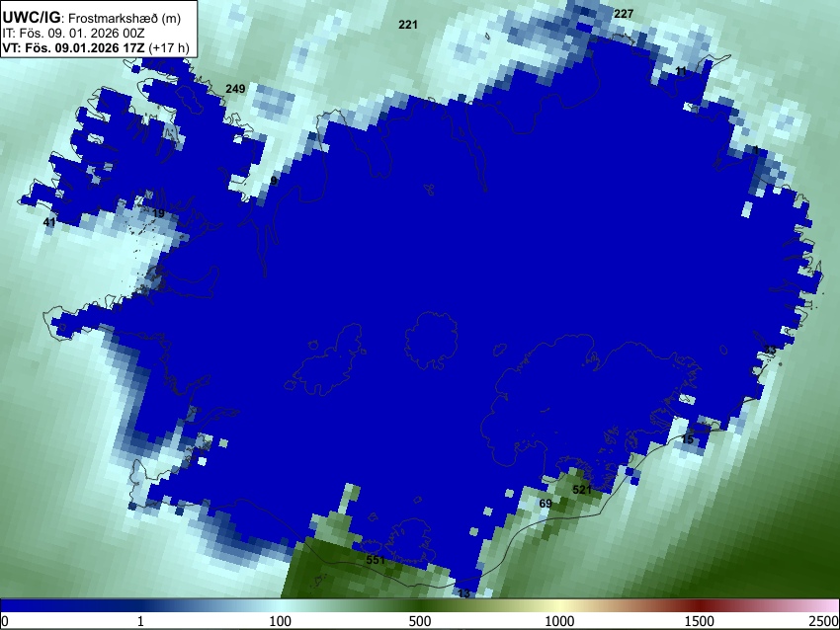Click the map value 69

tap(546, 504)
